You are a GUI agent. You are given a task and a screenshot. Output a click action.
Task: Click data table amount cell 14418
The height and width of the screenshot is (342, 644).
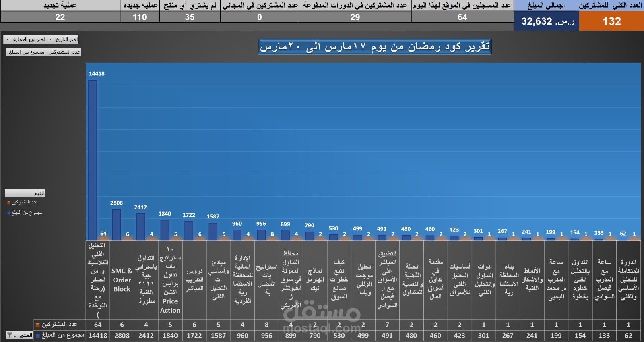click(x=98, y=336)
